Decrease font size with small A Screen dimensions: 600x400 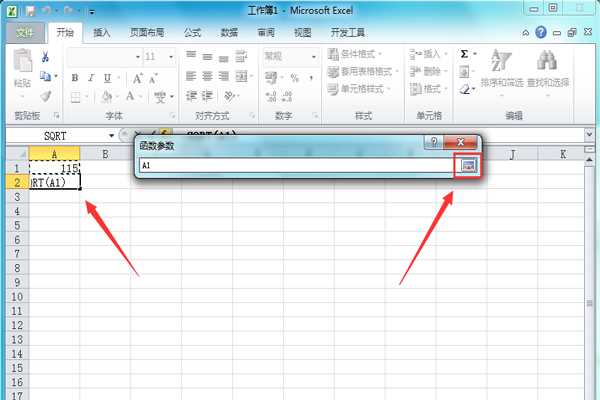click(x=153, y=79)
